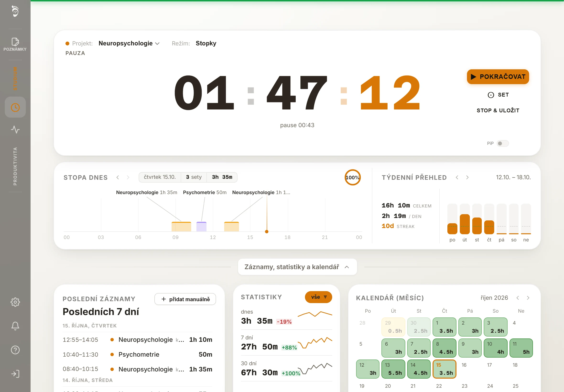Open the 'vše' statistics filter dropdown
Image resolution: width=564 pixels, height=392 pixels.
pyautogui.click(x=318, y=297)
